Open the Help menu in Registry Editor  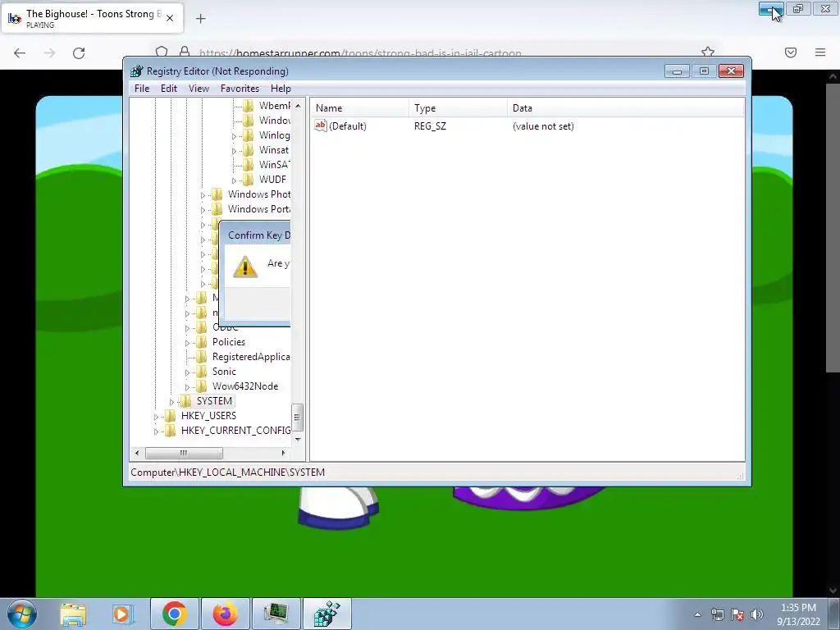pyautogui.click(x=281, y=89)
